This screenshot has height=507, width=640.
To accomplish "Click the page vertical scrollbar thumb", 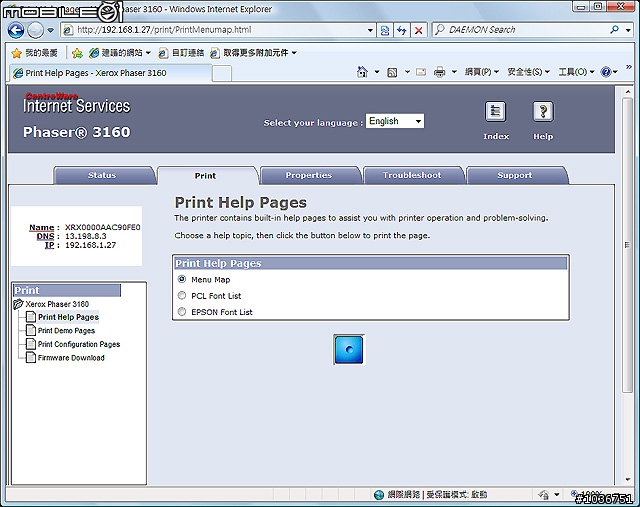I will [x=627, y=245].
